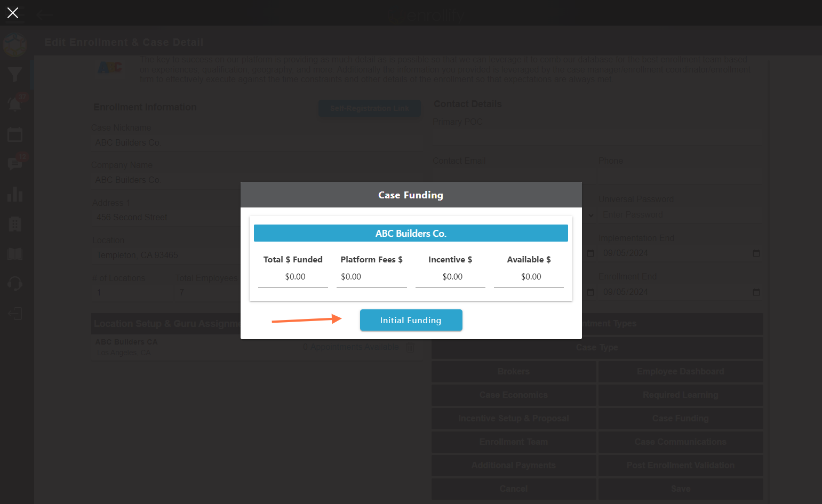Open the headset support icon
Screen dimensions: 822x504
coord(15,283)
